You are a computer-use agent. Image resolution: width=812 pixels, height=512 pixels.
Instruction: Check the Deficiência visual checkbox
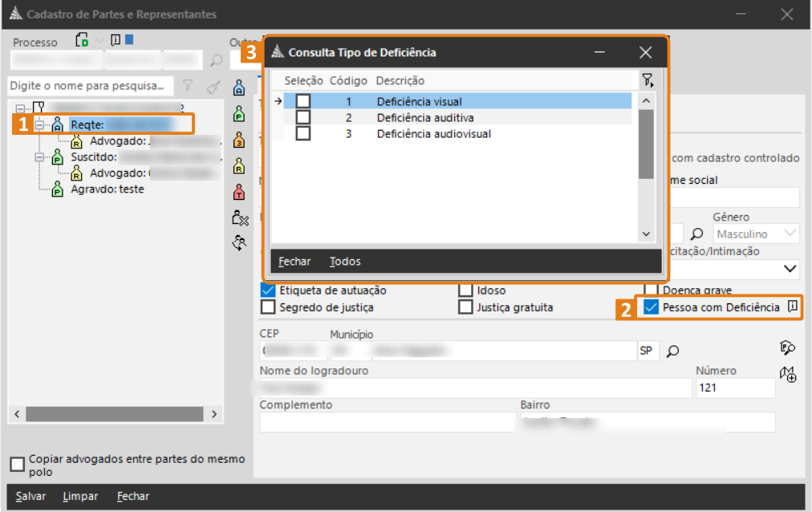pos(303,101)
